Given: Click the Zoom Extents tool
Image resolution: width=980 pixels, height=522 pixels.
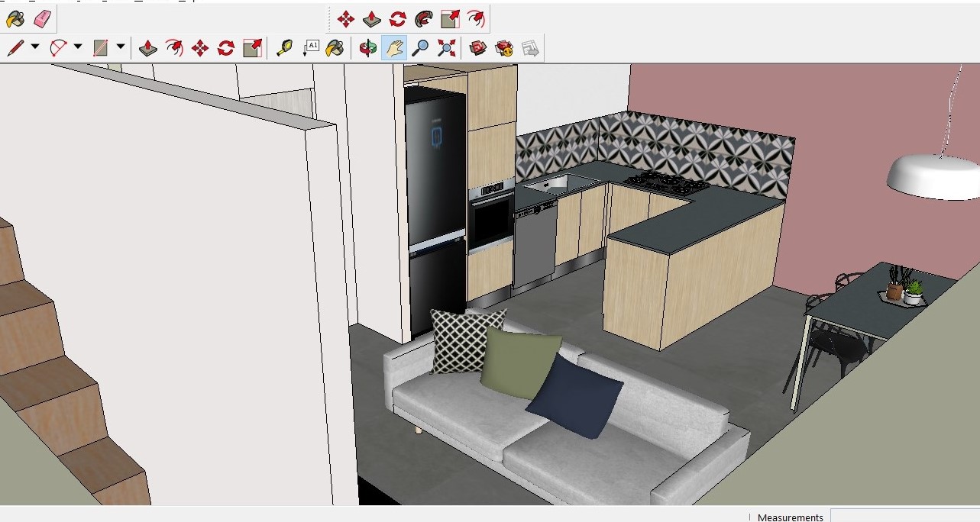Looking at the screenshot, I should coord(446,48).
